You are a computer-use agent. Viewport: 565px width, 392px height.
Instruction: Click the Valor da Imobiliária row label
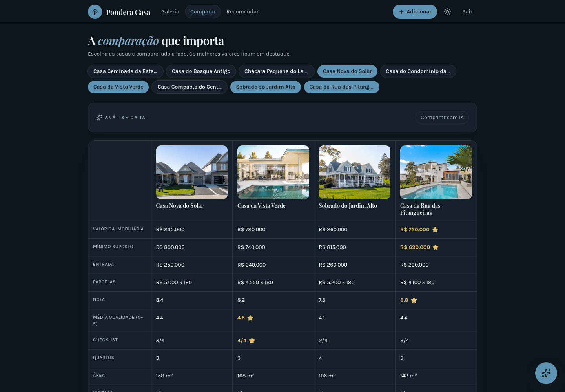coord(118,229)
